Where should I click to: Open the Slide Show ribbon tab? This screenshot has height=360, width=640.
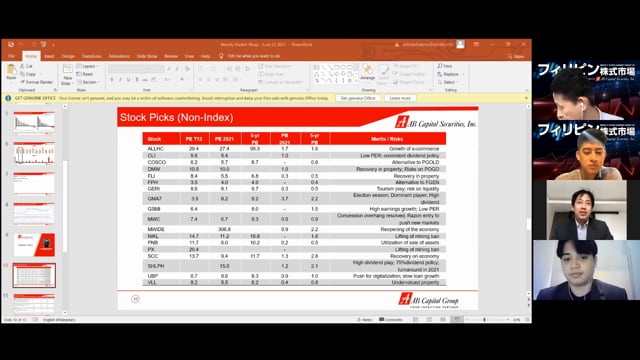coord(147,56)
